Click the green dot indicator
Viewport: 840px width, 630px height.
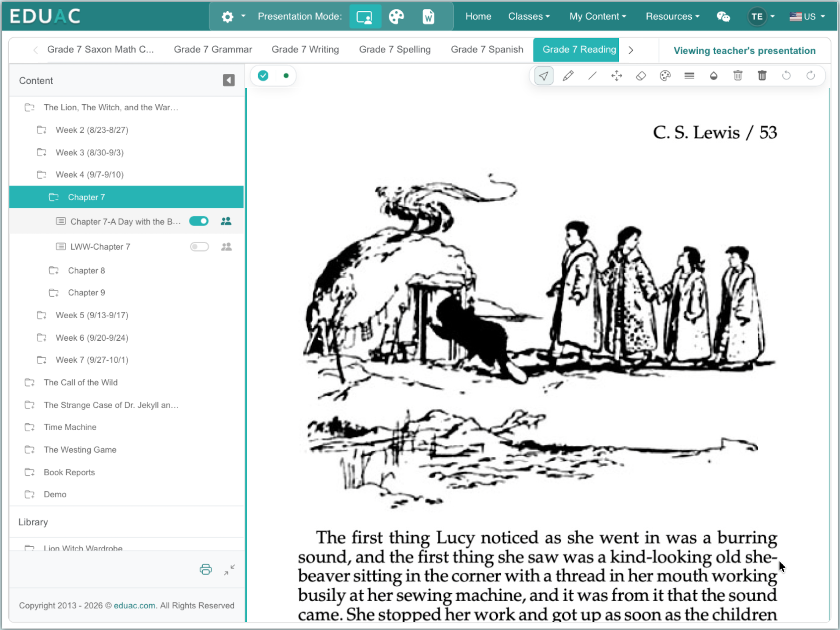pyautogui.click(x=286, y=76)
